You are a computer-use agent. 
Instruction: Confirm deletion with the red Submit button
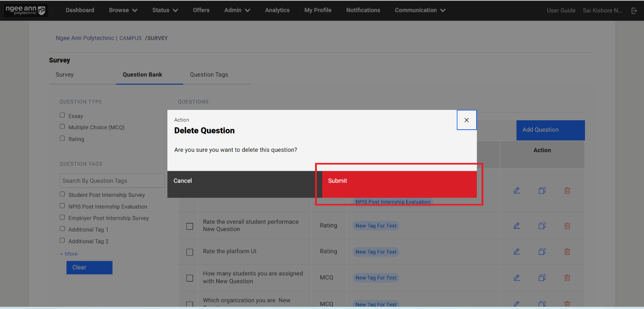click(399, 181)
